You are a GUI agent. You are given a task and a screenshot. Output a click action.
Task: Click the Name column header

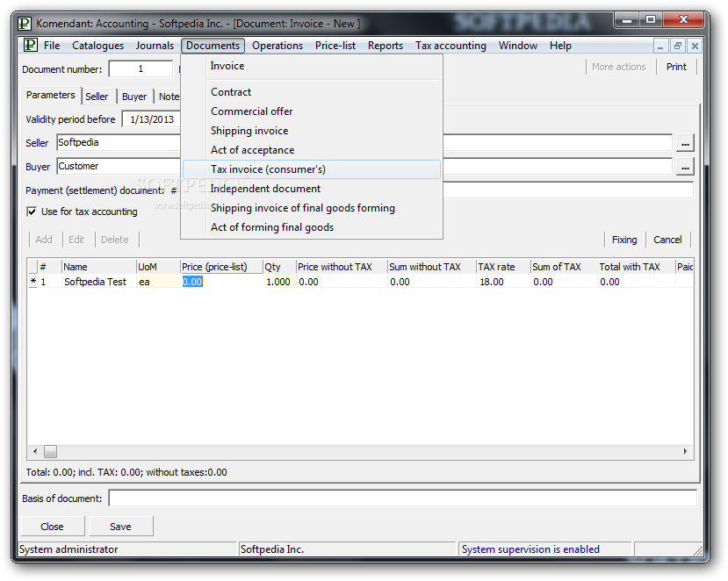click(x=99, y=267)
